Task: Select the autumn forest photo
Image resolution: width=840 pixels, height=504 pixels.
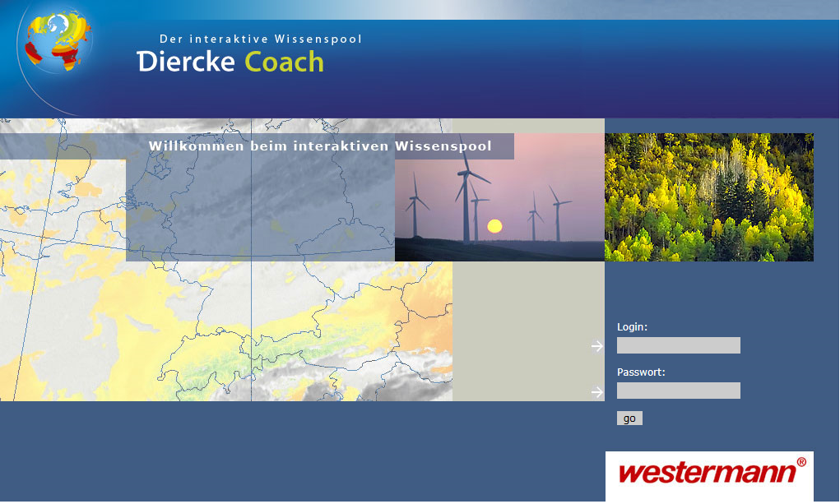Action: point(708,197)
